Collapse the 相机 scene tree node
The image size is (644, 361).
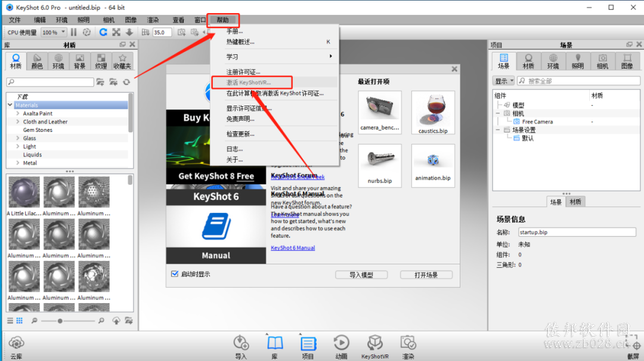click(x=498, y=113)
